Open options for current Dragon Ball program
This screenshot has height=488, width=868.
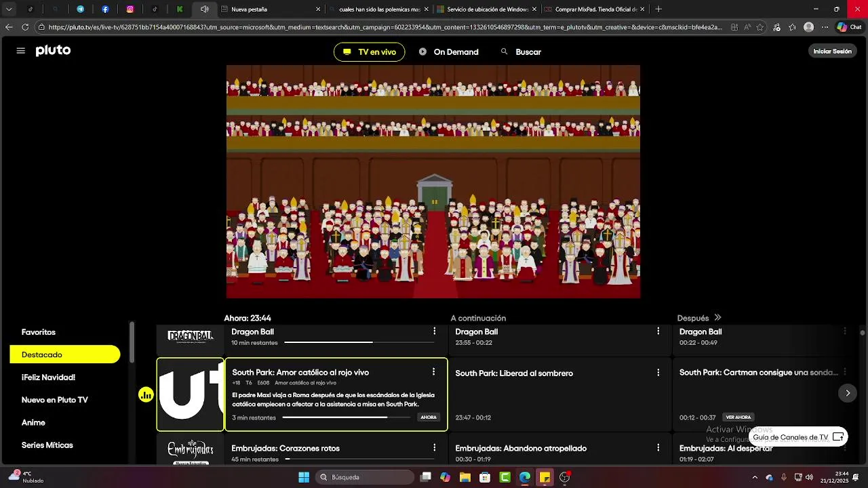click(x=435, y=331)
